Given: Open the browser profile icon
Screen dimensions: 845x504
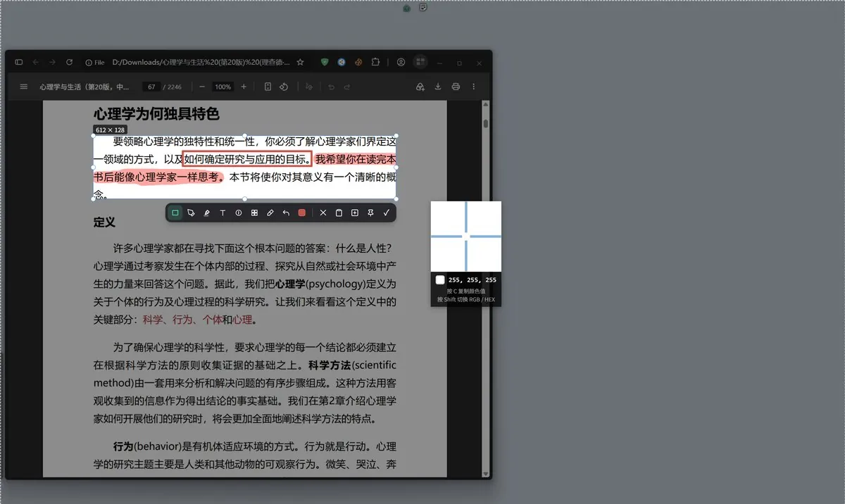Looking at the screenshot, I should click(401, 62).
